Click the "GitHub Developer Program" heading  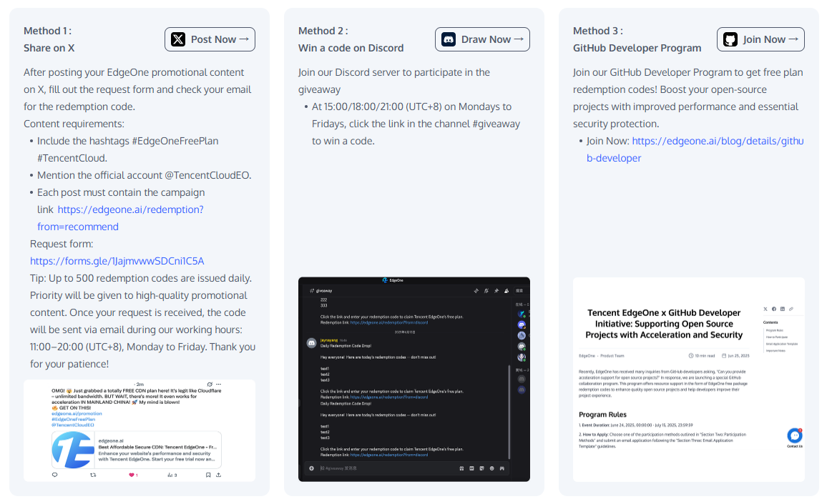click(637, 48)
